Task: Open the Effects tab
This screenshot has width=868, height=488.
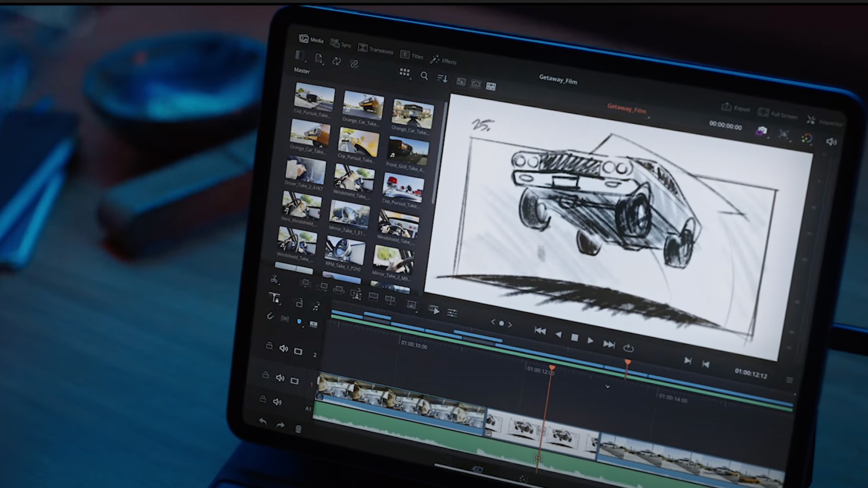Action: pyautogui.click(x=444, y=60)
